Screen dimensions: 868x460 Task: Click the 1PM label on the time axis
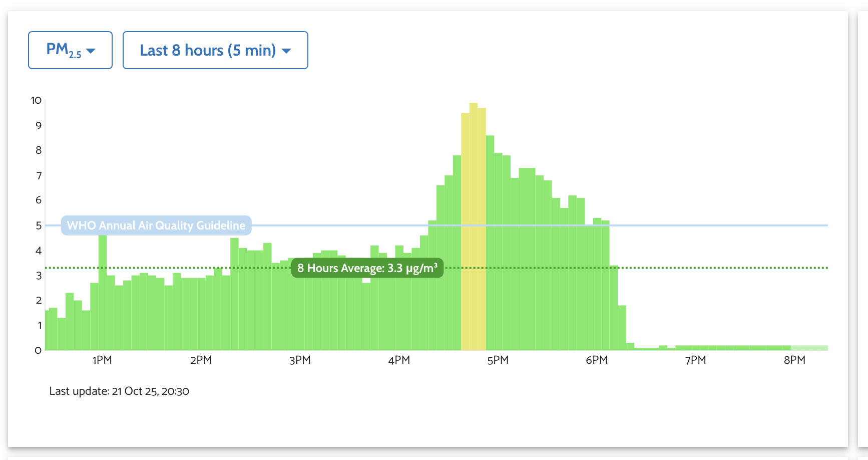(102, 360)
